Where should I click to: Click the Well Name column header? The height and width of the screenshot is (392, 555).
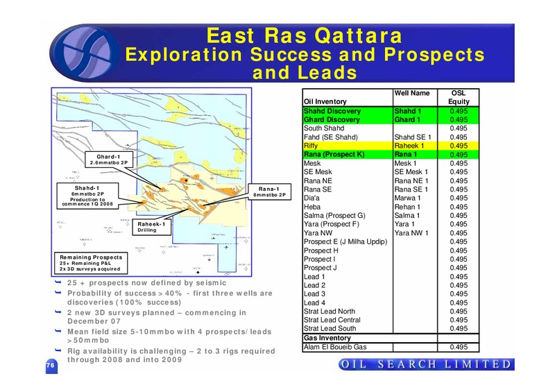(412, 93)
